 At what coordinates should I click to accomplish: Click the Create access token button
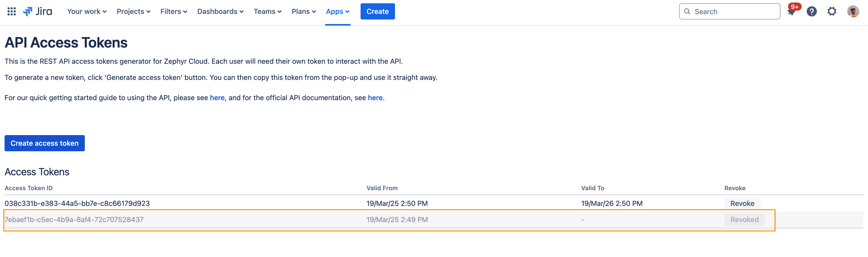point(44,143)
